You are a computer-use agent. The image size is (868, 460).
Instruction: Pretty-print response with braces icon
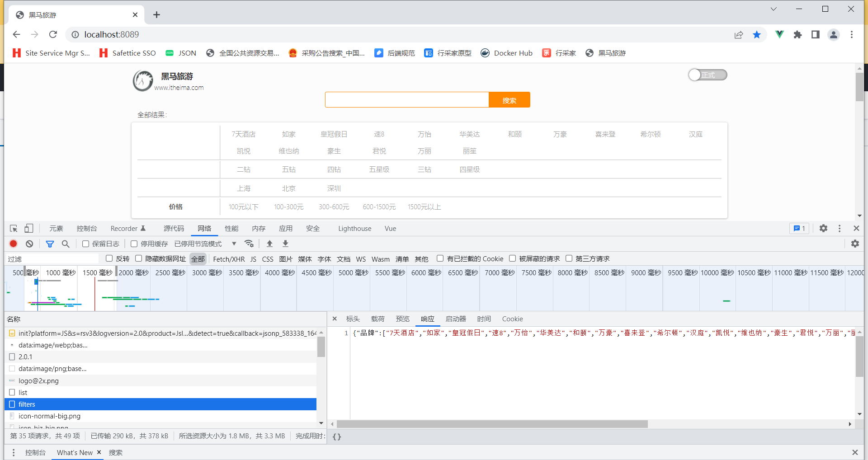[x=337, y=437]
